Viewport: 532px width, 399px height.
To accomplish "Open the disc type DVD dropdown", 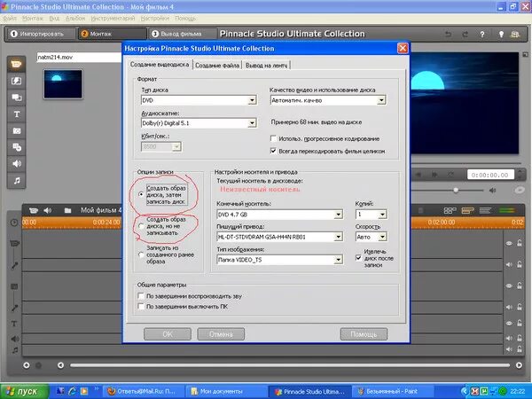I will click(199, 100).
